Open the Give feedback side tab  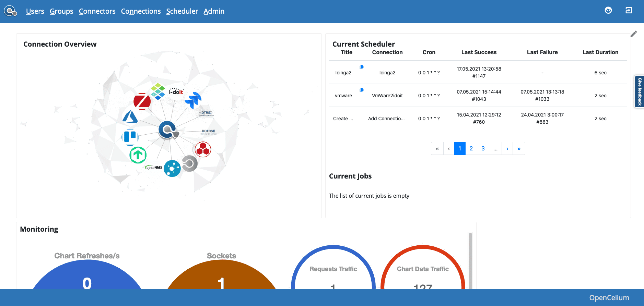(639, 91)
